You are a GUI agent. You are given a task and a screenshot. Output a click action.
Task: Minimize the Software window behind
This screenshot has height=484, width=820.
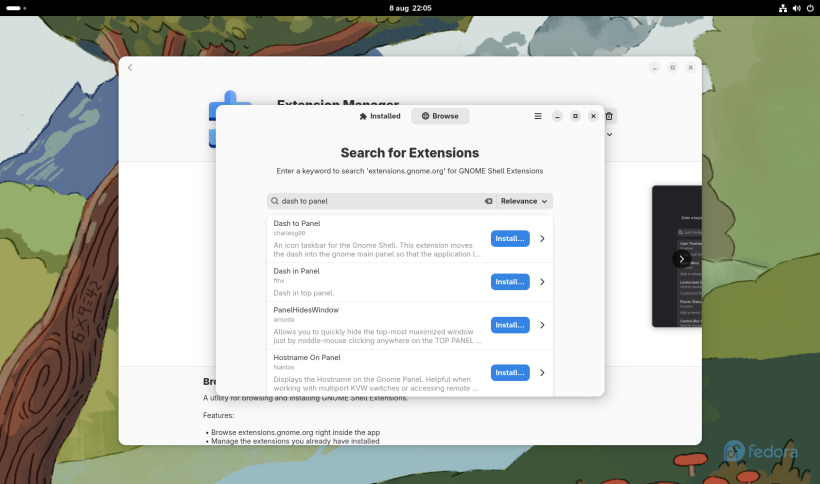[655, 67]
